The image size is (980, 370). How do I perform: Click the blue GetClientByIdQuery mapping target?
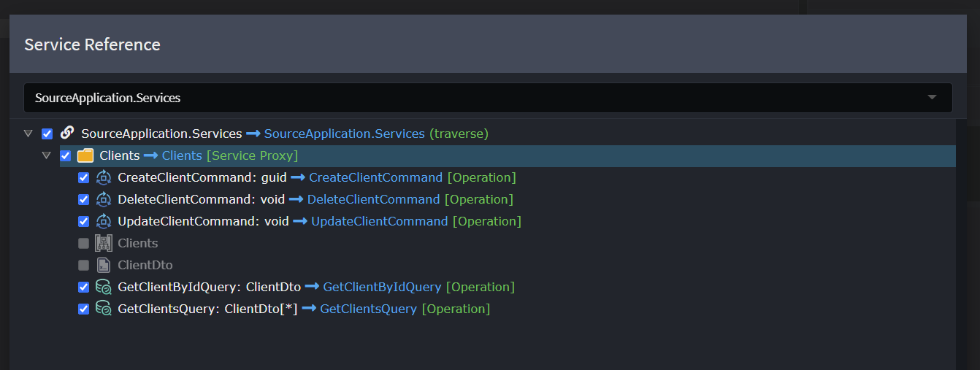coord(382,287)
